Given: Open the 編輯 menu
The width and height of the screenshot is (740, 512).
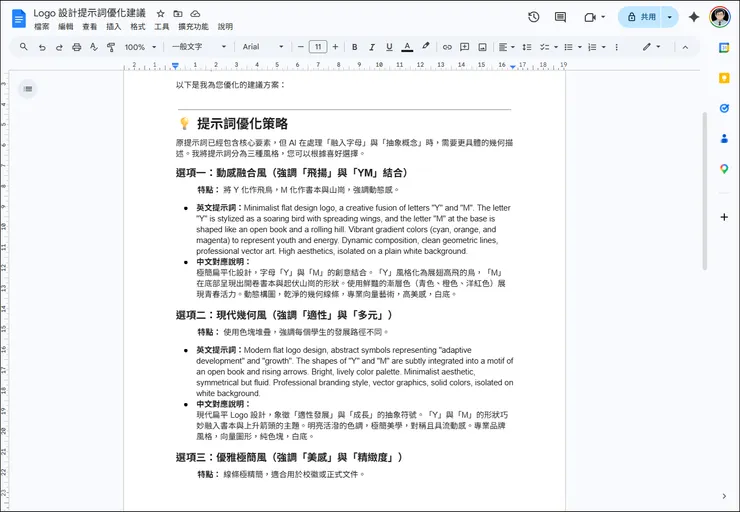Looking at the screenshot, I should coord(66,27).
